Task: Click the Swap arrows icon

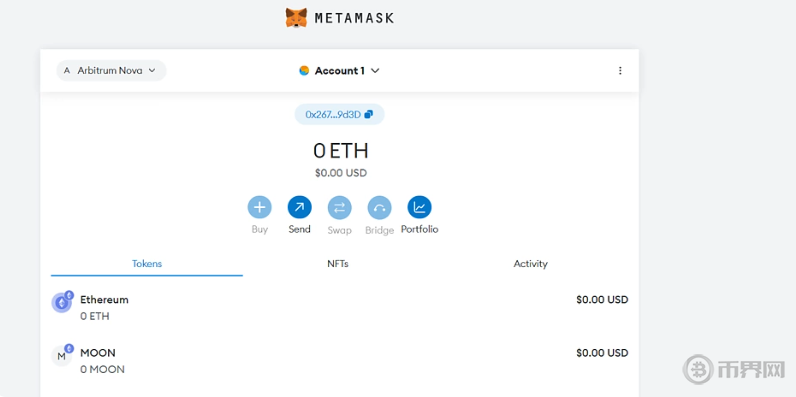Action: click(339, 207)
